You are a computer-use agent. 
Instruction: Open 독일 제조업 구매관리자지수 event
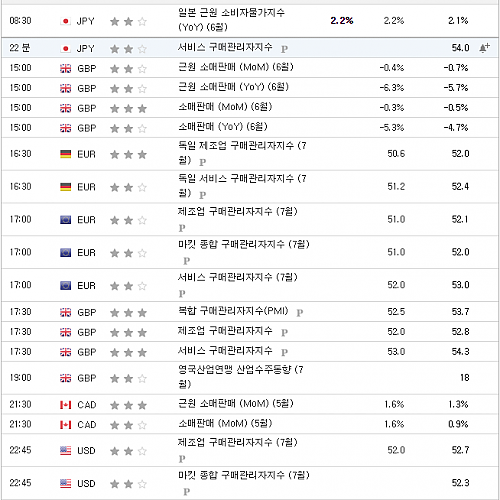pos(242,153)
